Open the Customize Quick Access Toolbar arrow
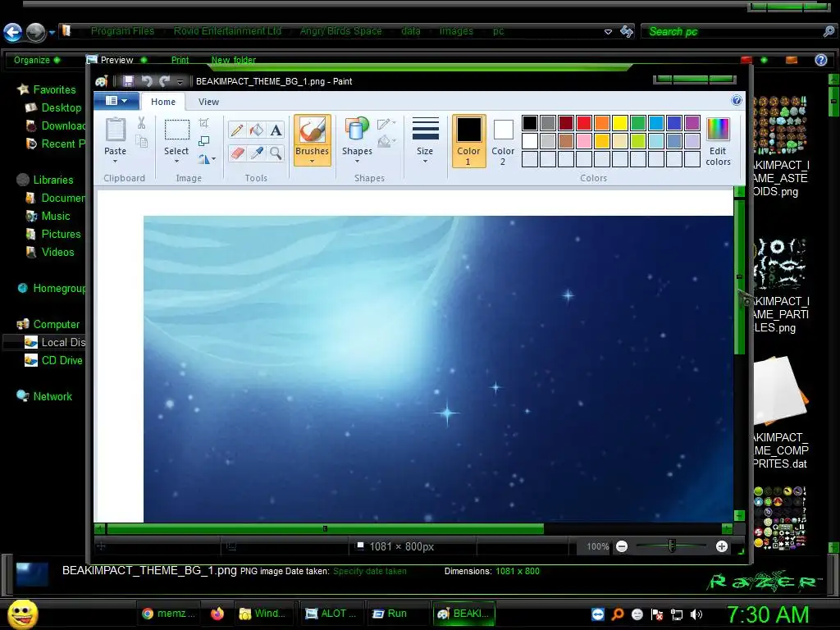This screenshot has width=840, height=630. [180, 81]
